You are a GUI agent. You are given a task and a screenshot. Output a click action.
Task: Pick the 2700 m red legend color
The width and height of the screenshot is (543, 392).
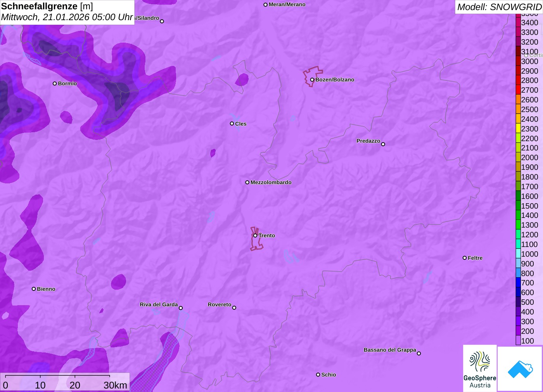(x=518, y=90)
